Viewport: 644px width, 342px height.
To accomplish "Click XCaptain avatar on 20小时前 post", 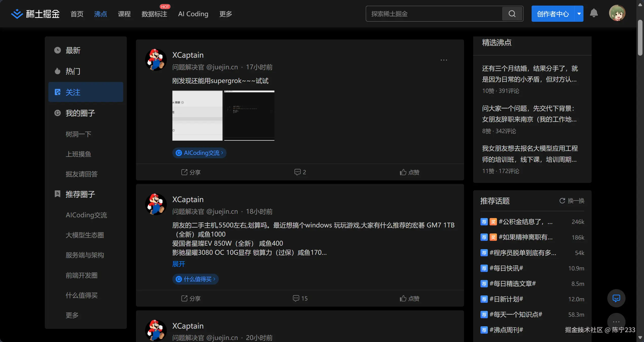I will 156,330.
